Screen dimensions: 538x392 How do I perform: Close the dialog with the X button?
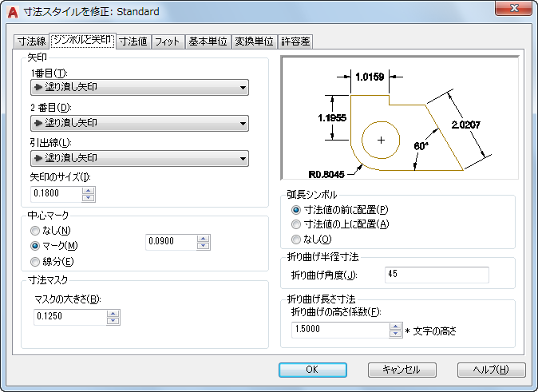(x=513, y=8)
